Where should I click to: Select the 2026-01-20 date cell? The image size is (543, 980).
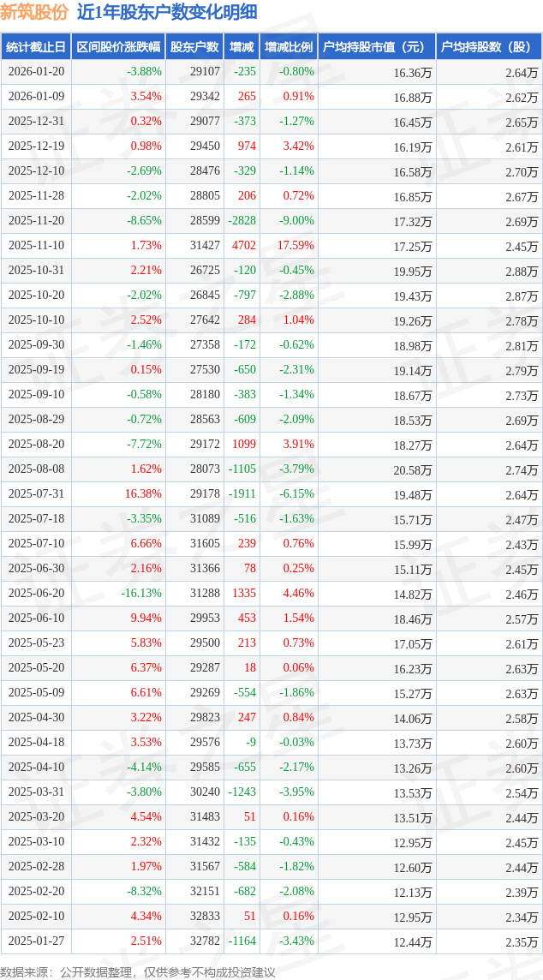click(36, 72)
